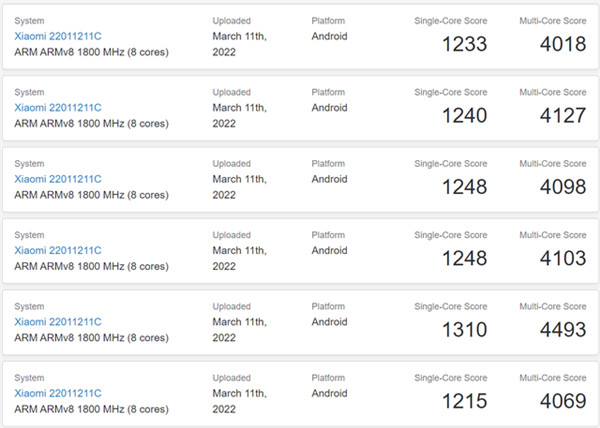Click Android platform text in the 4018 row
Screen dimensions: 600x428
329,36
